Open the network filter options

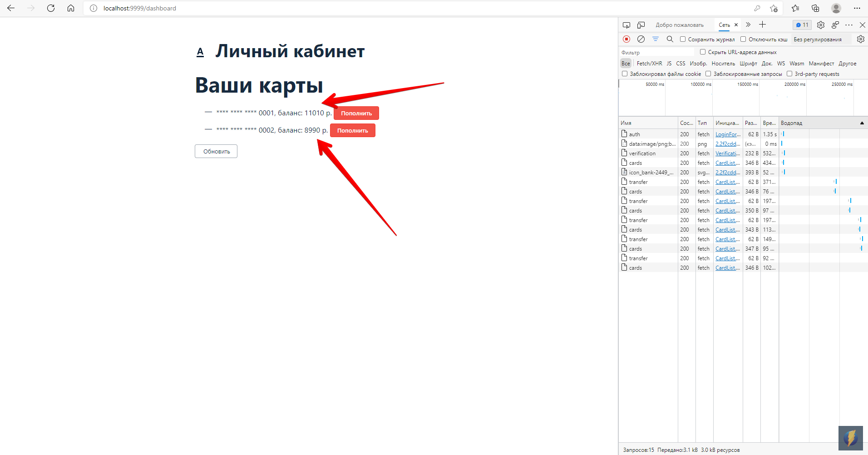[x=656, y=39]
